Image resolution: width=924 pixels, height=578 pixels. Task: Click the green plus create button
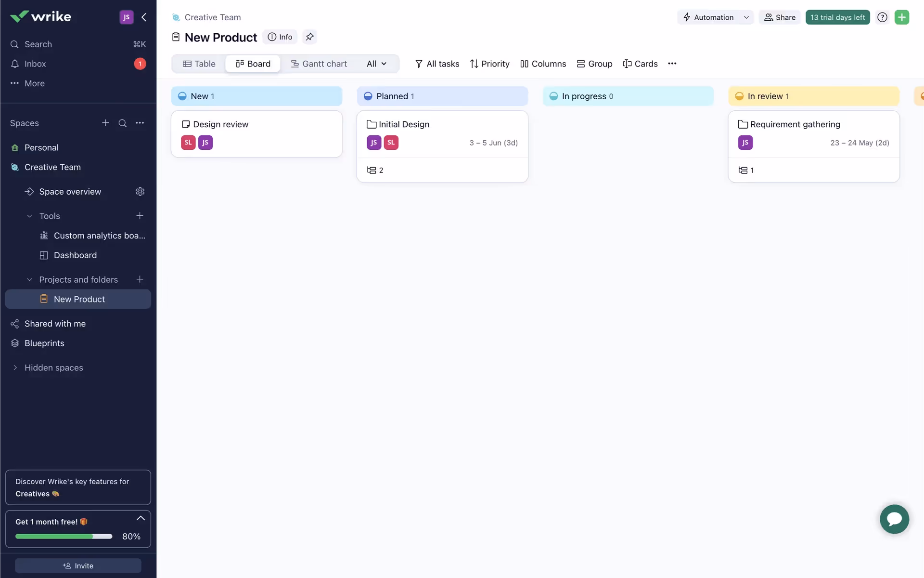tap(901, 17)
